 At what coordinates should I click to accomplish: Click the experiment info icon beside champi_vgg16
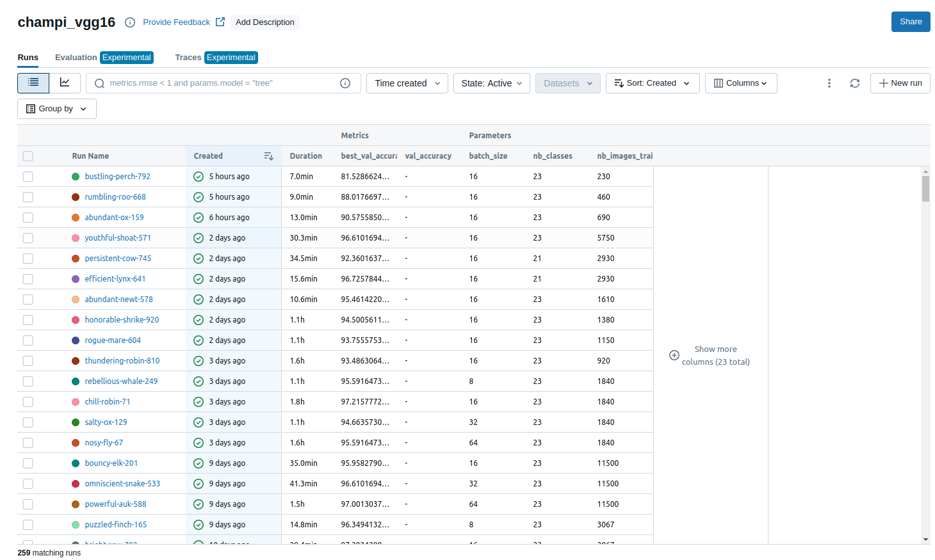click(130, 22)
